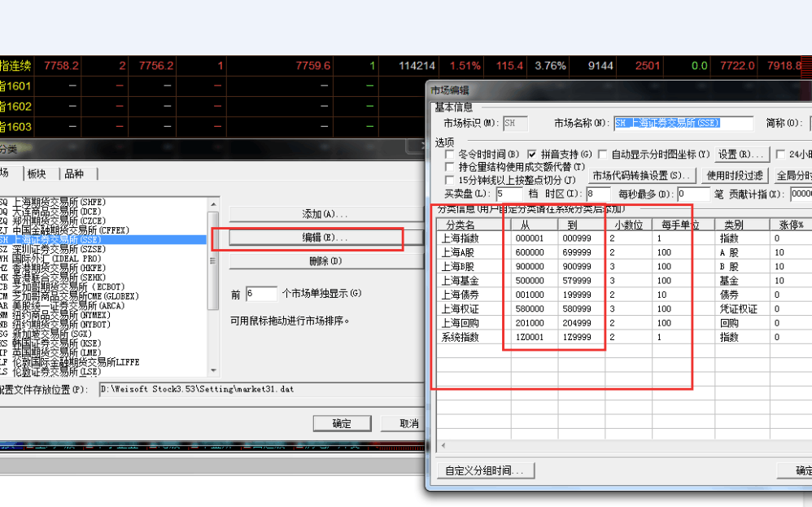The height and width of the screenshot is (507, 812).
Task: Toggle 拼音支持(G) checkbox
Action: coord(531,155)
